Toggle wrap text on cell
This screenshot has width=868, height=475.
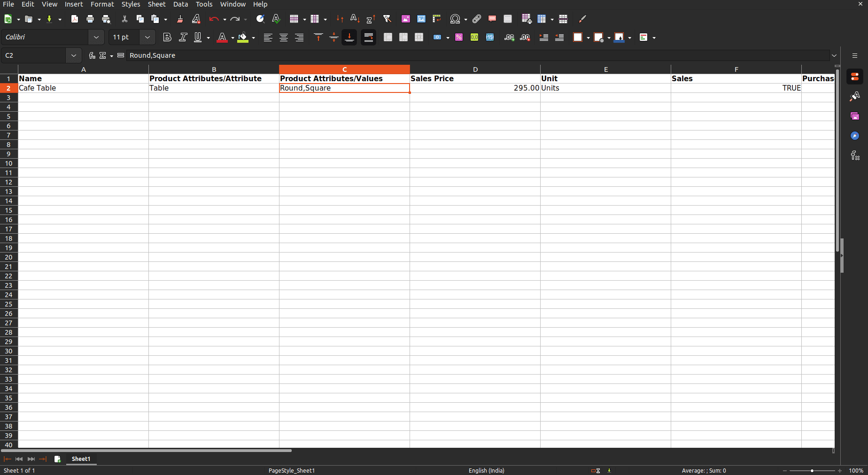click(368, 37)
